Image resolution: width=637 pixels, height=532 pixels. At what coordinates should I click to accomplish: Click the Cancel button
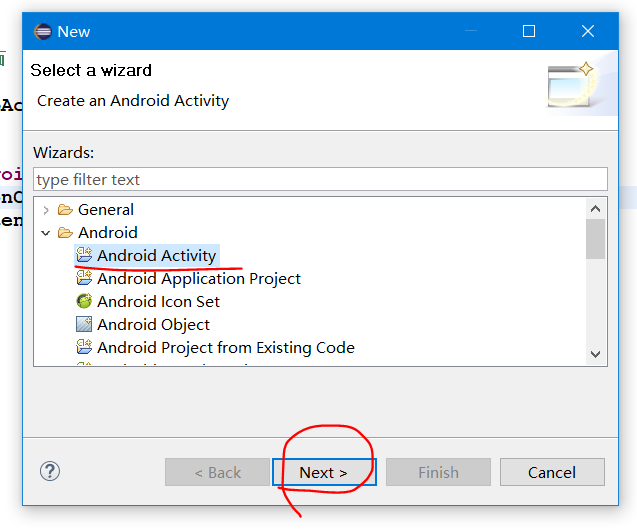click(x=552, y=472)
